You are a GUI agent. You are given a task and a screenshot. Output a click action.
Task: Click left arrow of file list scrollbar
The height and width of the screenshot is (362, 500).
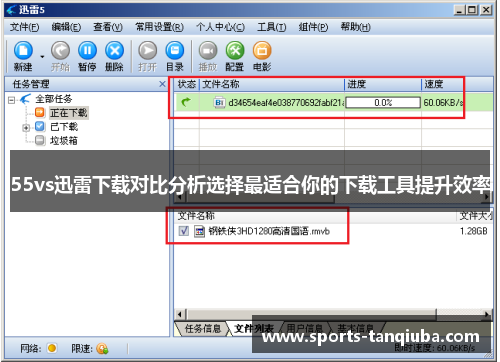180,314
